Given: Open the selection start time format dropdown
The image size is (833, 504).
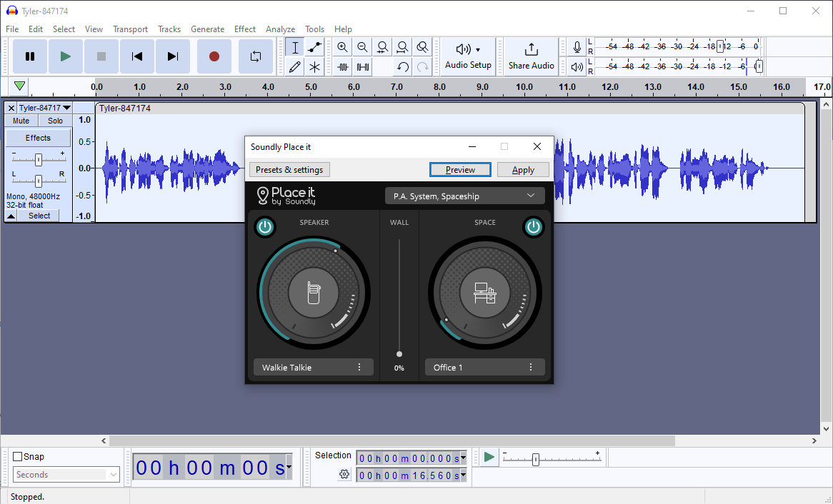Looking at the screenshot, I should pos(463,458).
